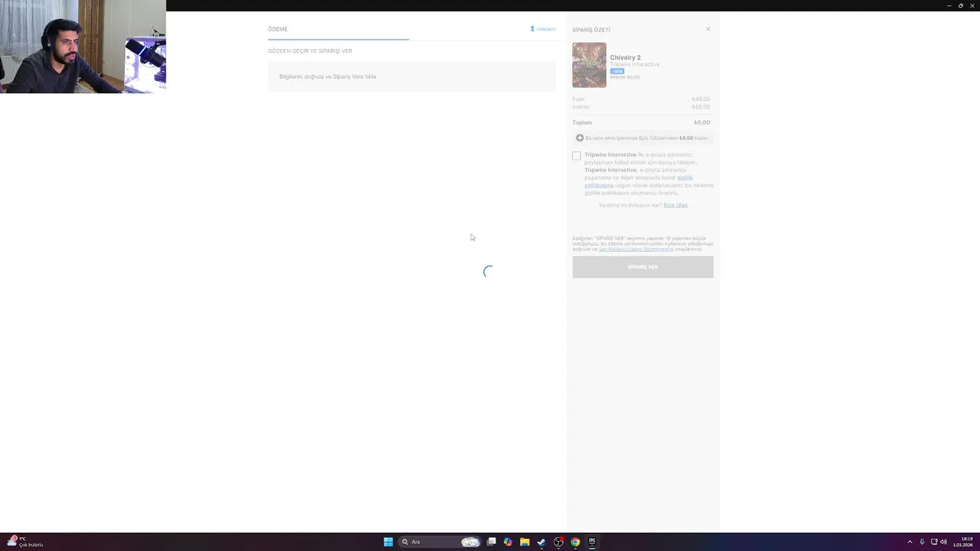This screenshot has width=980, height=551.
Task: Click the Epic Games Launcher taskbar icon
Action: 592,542
